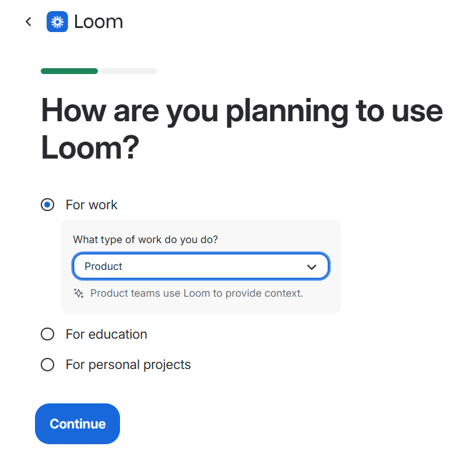Select the back navigation icon at top left
The width and height of the screenshot is (476, 464).
pyautogui.click(x=28, y=21)
